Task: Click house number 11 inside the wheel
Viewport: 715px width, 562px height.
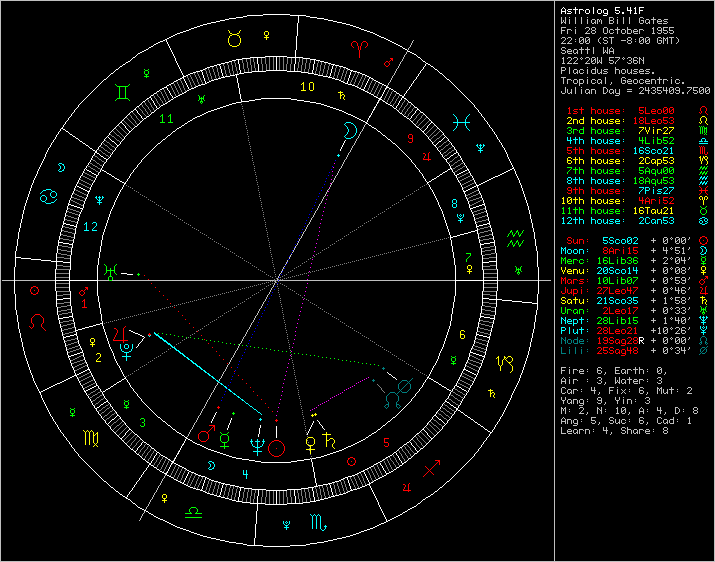Action: [x=166, y=119]
